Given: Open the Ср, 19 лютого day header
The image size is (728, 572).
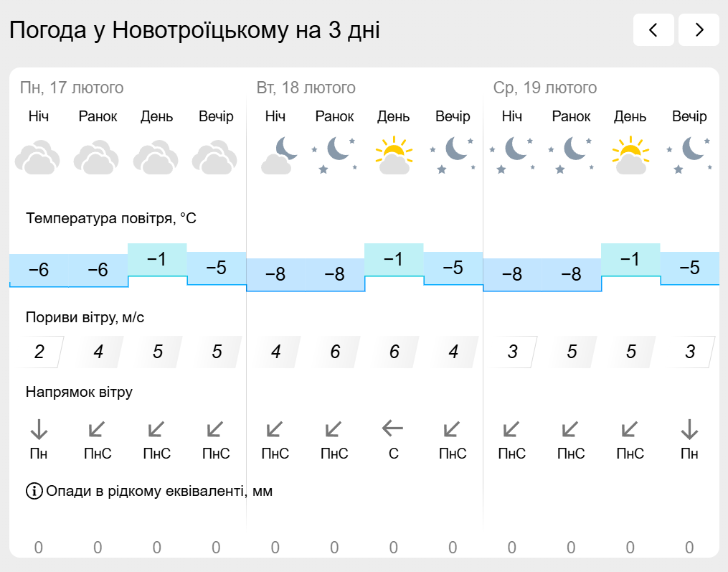Looking at the screenshot, I should click(545, 88).
